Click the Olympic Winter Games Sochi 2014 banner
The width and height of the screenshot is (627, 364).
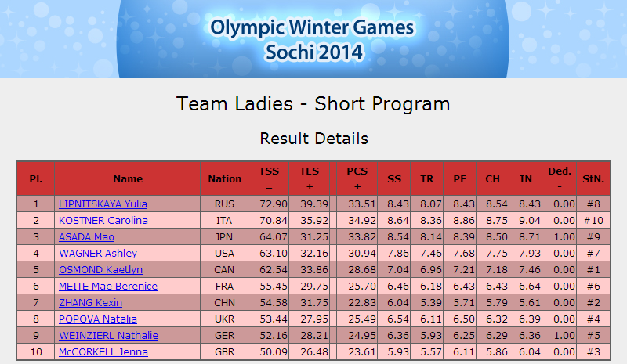coord(313,39)
